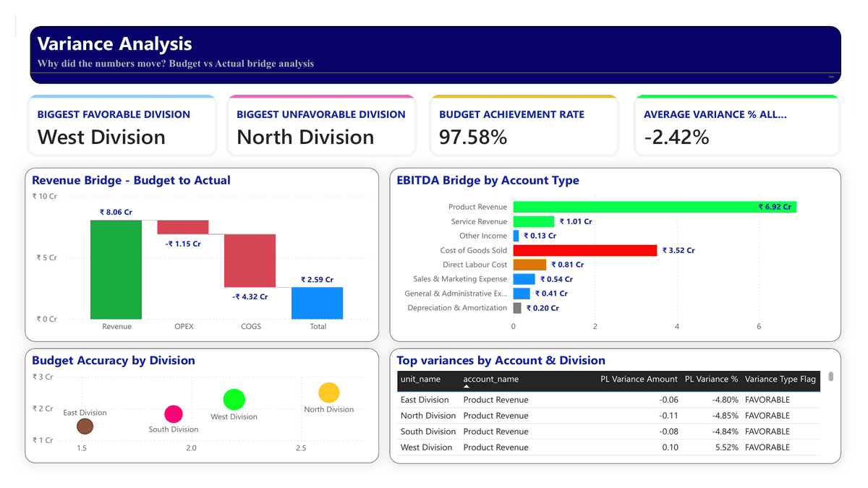
Task: Select the South Division table cell
Action: 428,432
